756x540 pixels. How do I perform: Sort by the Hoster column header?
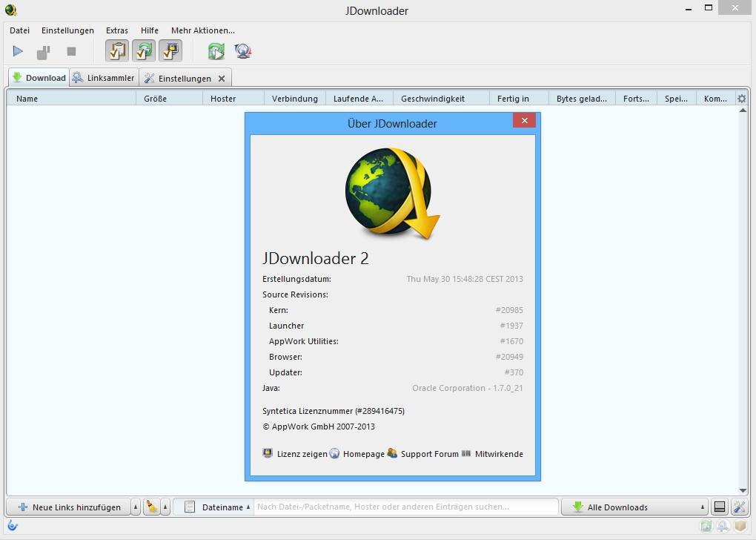click(x=233, y=99)
